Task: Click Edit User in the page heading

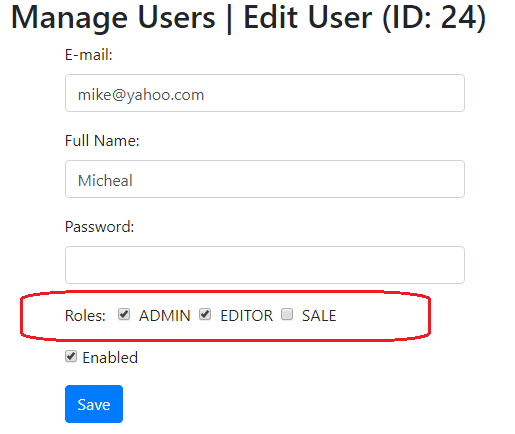Action: pos(308,18)
